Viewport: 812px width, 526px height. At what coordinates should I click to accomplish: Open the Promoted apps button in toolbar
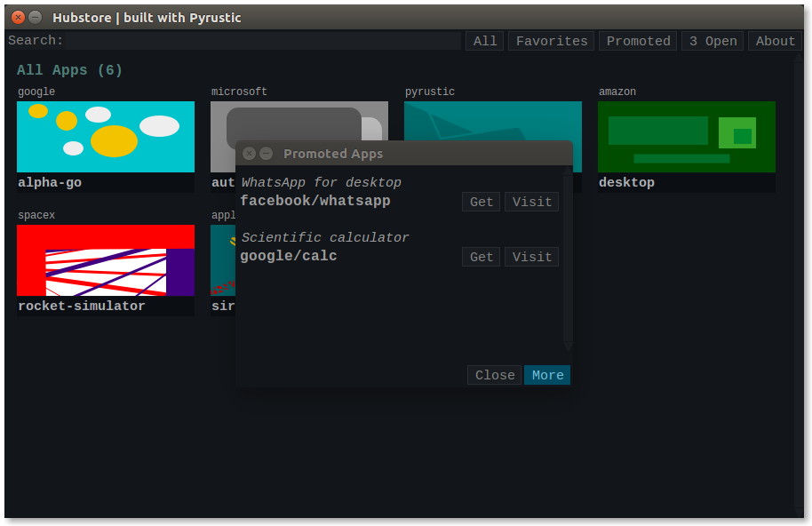coord(638,41)
